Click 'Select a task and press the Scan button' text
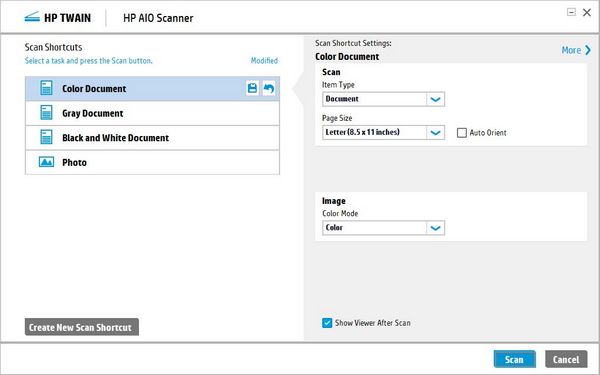Image resolution: width=600 pixels, height=375 pixels. point(88,60)
